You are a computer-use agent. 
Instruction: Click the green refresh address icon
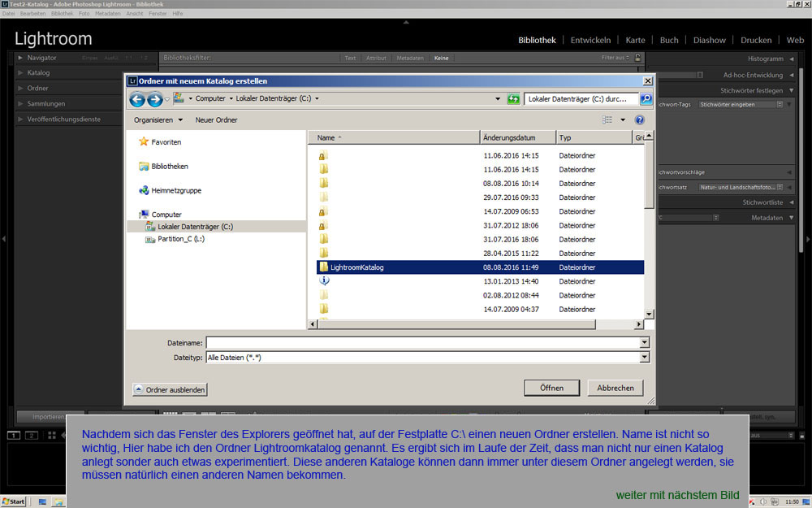(513, 98)
